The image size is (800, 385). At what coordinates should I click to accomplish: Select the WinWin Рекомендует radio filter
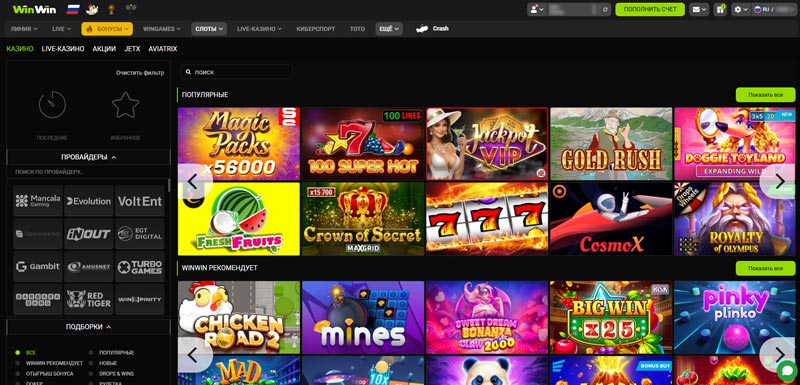pos(17,363)
